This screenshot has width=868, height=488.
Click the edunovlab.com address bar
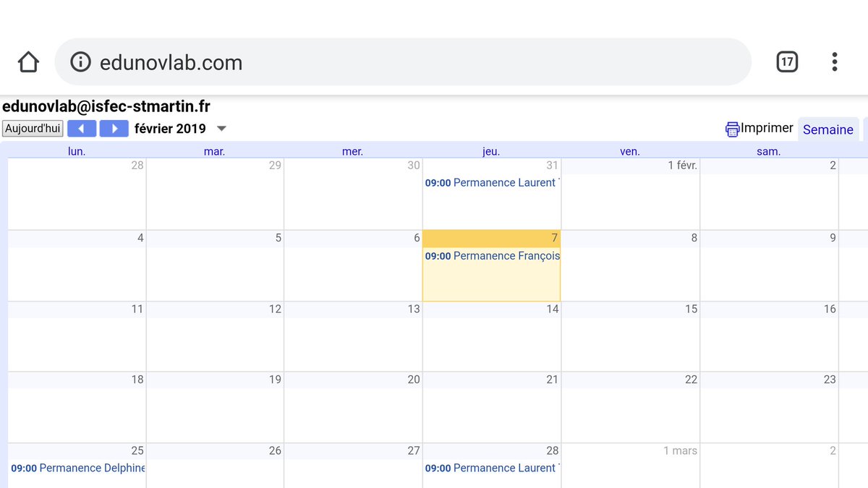point(403,62)
